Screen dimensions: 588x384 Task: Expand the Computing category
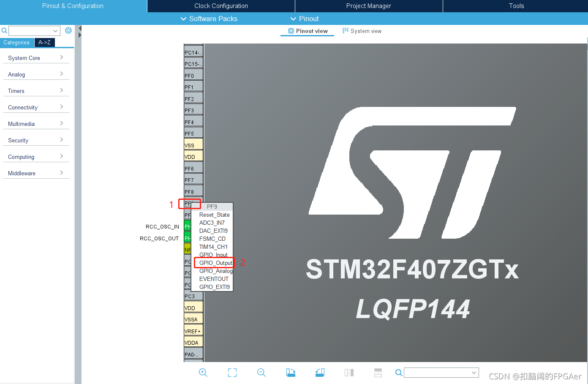36,157
